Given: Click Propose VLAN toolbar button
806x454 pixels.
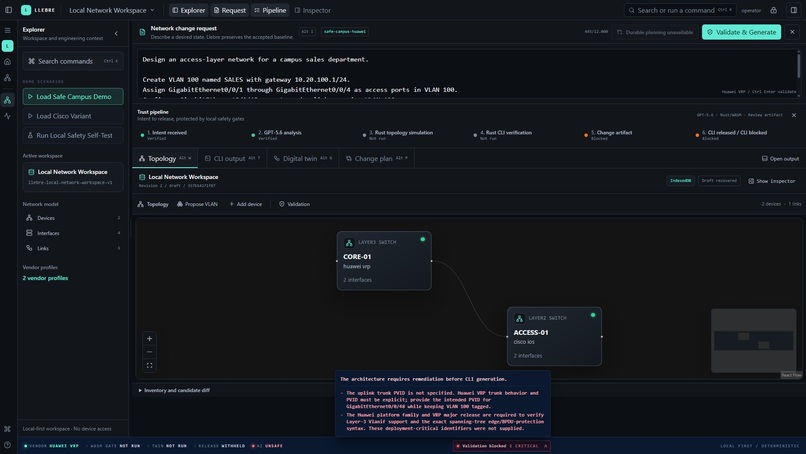Looking at the screenshot, I should [x=197, y=204].
